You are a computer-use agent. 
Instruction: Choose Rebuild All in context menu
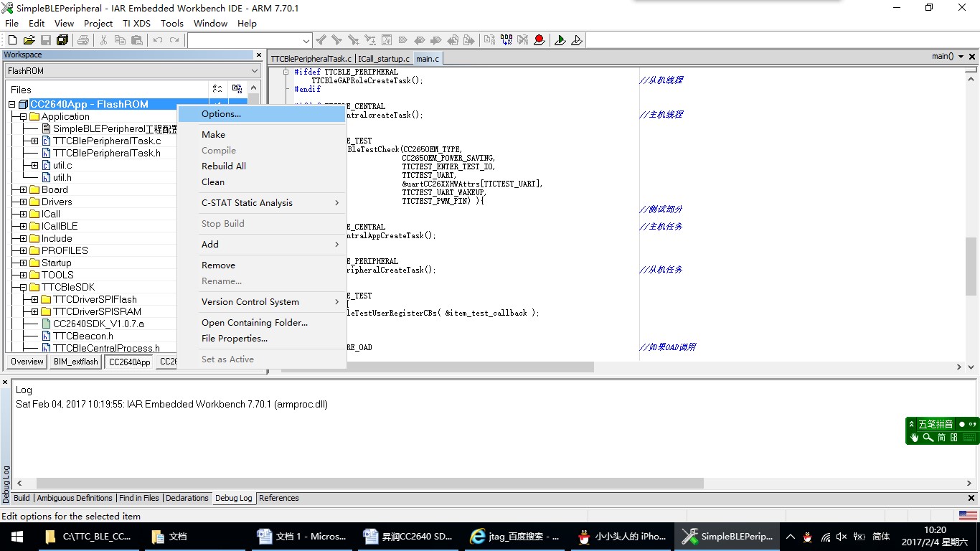(262, 166)
